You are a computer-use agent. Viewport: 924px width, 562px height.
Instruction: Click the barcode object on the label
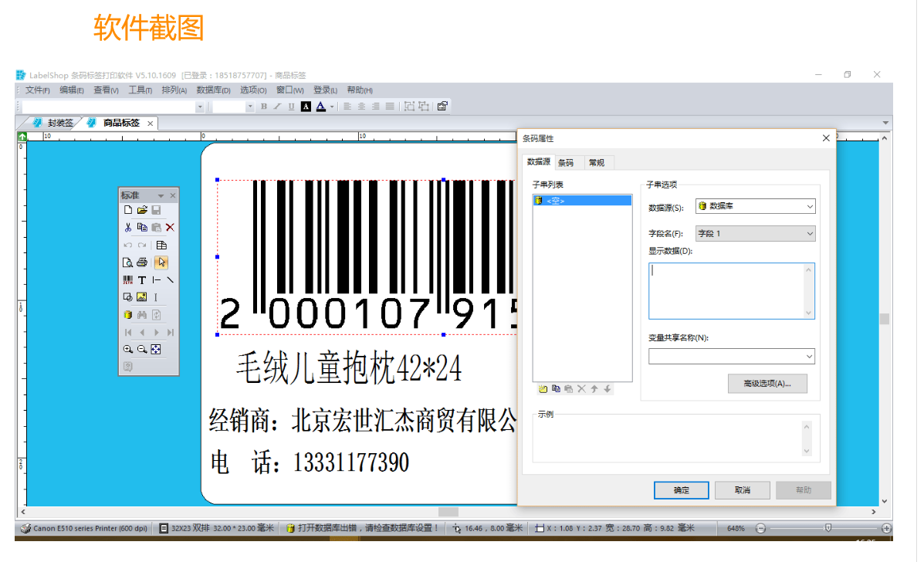tap(367, 257)
